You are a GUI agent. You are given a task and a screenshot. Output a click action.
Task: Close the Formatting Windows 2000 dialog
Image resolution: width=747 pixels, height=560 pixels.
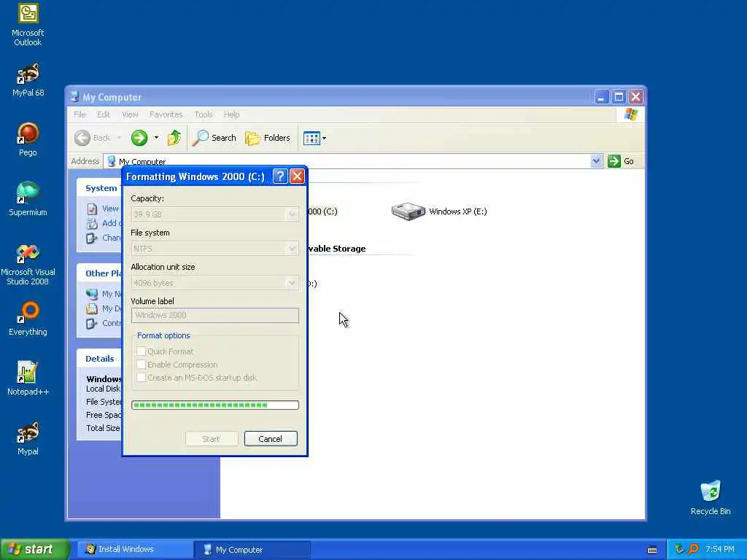pyautogui.click(x=298, y=176)
